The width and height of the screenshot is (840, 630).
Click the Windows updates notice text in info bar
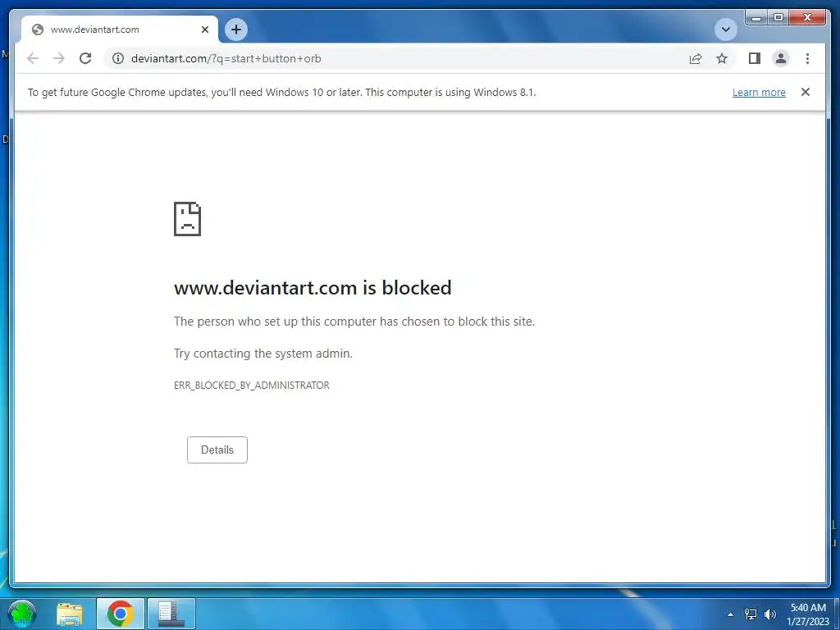coord(282,92)
